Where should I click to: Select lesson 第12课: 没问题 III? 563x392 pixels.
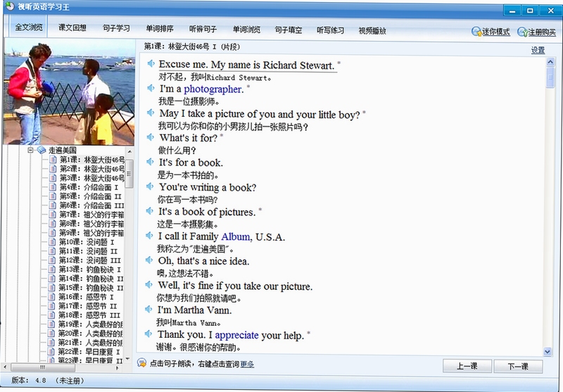(90, 260)
